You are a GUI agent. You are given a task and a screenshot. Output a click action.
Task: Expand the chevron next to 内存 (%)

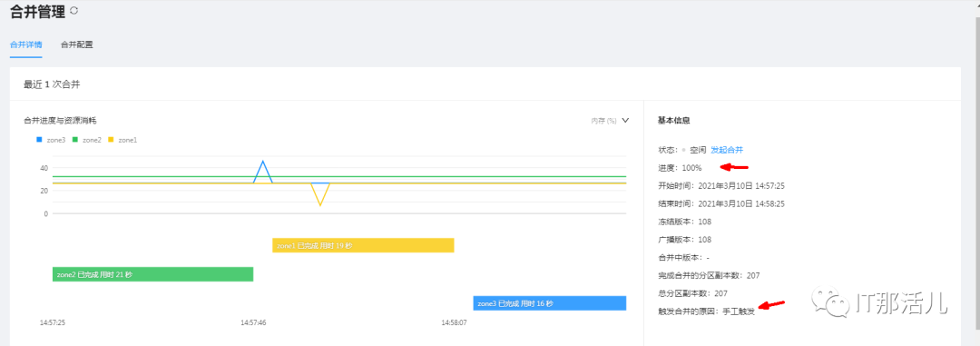point(625,120)
